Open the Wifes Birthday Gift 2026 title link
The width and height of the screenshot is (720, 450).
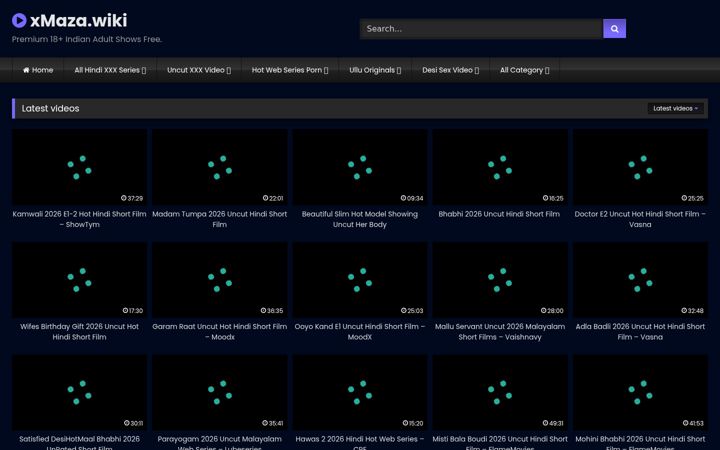79,332
